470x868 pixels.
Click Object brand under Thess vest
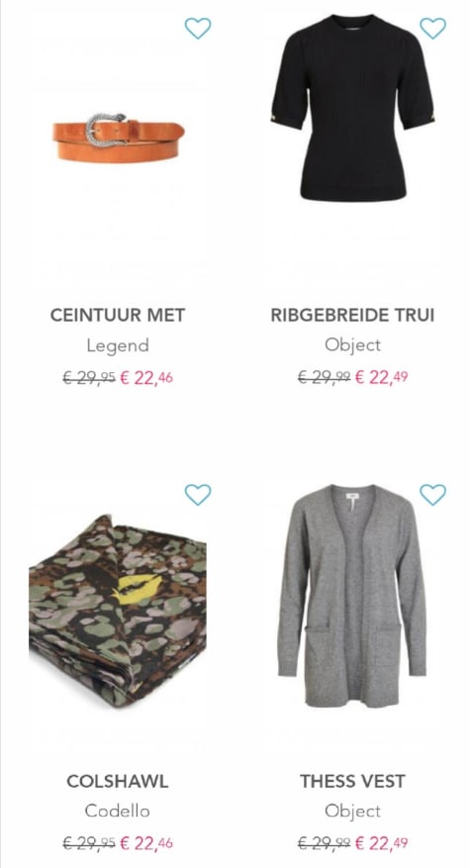(x=352, y=811)
